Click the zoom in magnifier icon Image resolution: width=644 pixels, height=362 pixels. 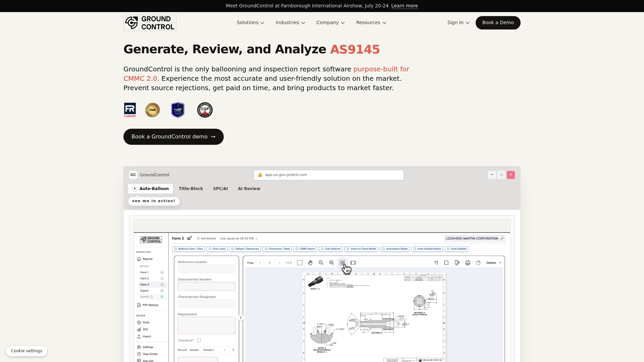332,263
